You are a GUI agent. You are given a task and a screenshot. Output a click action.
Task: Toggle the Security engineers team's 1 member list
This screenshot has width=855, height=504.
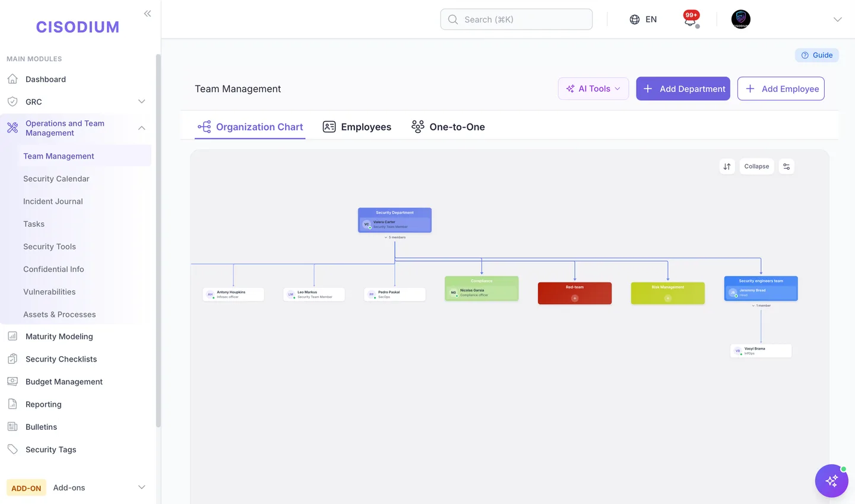point(761,306)
